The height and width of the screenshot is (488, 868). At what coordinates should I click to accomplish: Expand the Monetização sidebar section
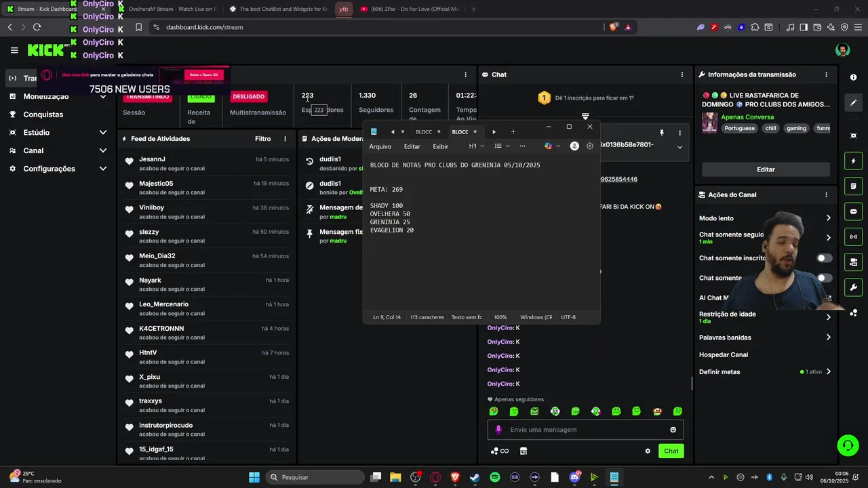click(x=103, y=96)
